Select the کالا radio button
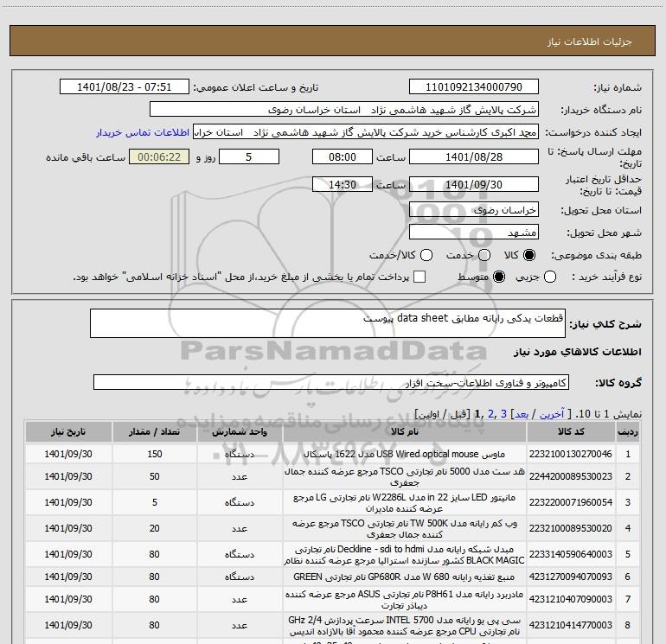The image size is (666, 644). point(529,255)
